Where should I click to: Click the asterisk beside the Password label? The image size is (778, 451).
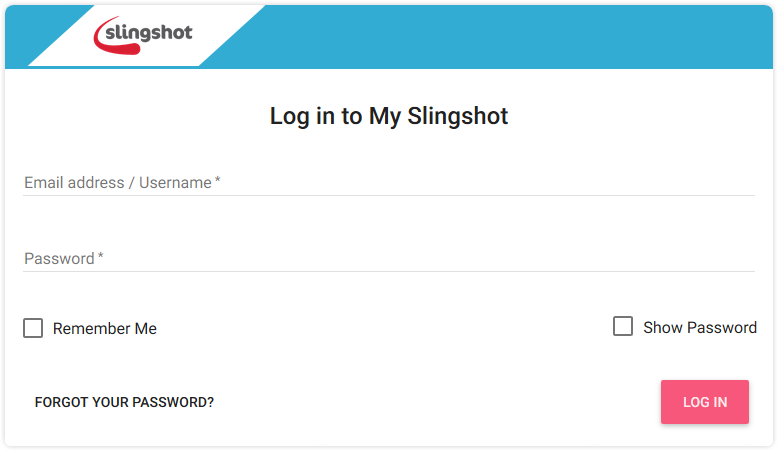[x=101, y=257]
